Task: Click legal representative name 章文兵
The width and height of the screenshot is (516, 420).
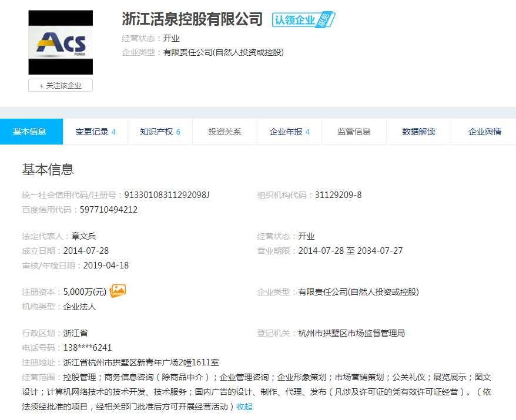Action: pyautogui.click(x=84, y=236)
